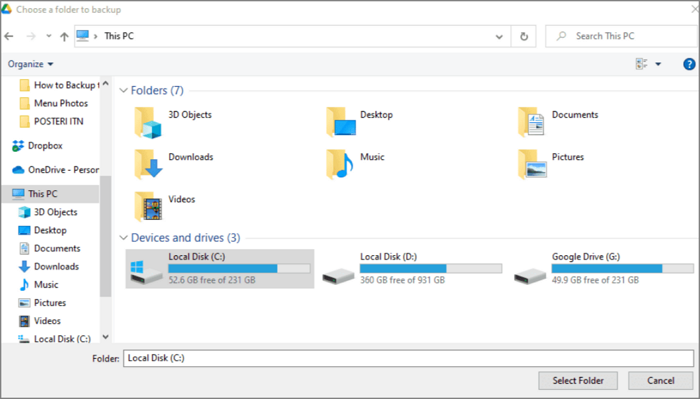
Task: Expand the address bar history dropdown
Action: coord(499,37)
